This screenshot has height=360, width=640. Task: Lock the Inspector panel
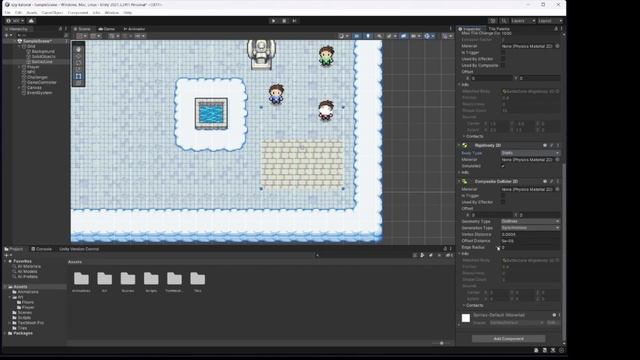[556, 29]
